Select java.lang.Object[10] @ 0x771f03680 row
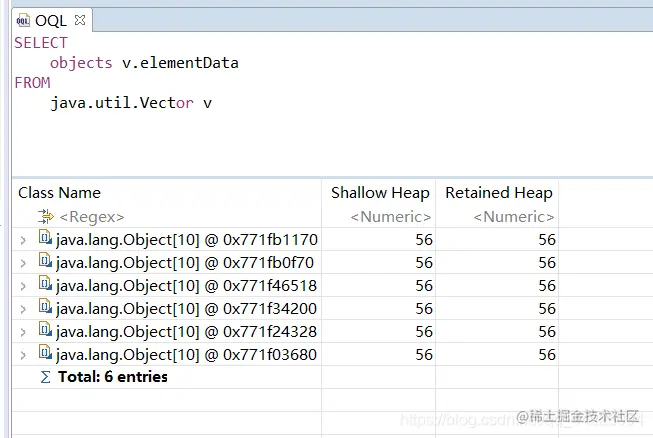The height and width of the screenshot is (438, 653). (x=187, y=355)
